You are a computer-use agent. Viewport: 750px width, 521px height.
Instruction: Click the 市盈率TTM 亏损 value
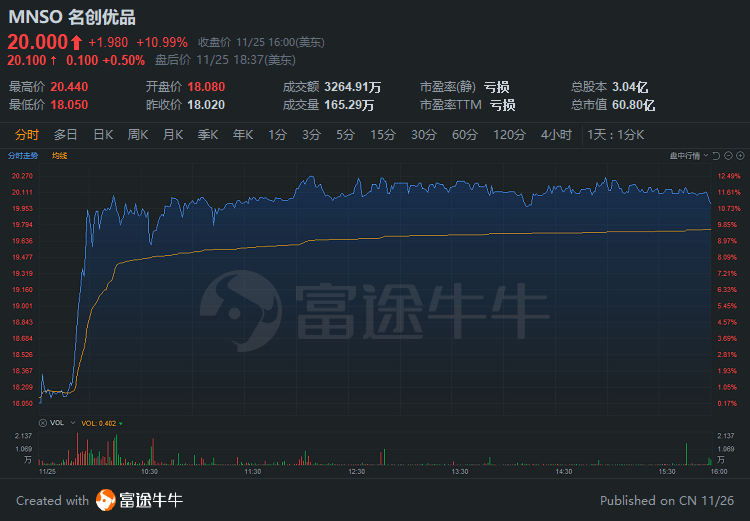pyautogui.click(x=502, y=105)
